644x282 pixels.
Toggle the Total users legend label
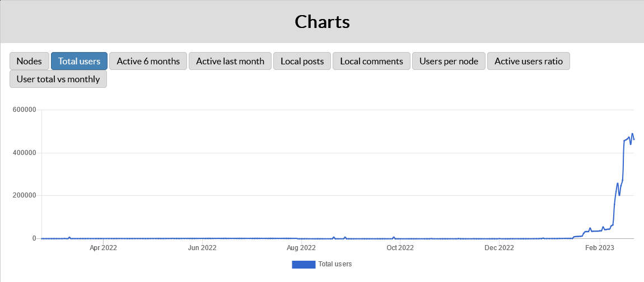[x=335, y=264]
